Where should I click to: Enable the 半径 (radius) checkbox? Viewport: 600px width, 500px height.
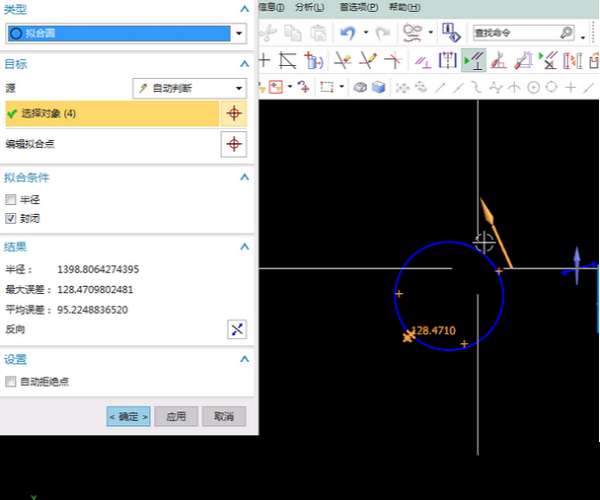(11, 200)
